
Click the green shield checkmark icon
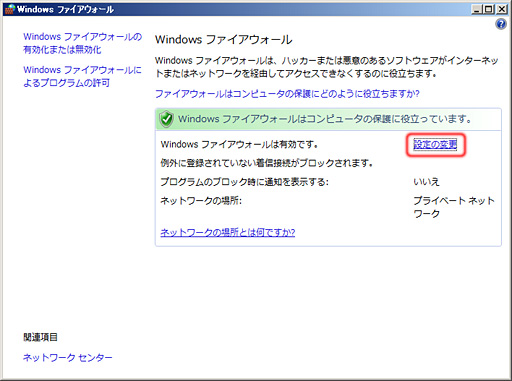click(166, 119)
